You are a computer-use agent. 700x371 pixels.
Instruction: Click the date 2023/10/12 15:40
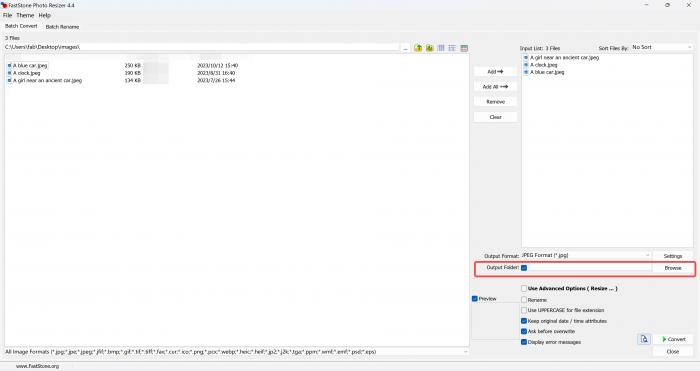pos(217,66)
